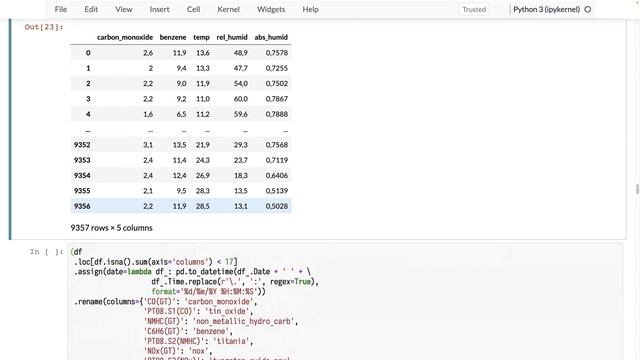The width and height of the screenshot is (640, 360).
Task: Click abs_humid value 0,7867
Action: (277, 99)
